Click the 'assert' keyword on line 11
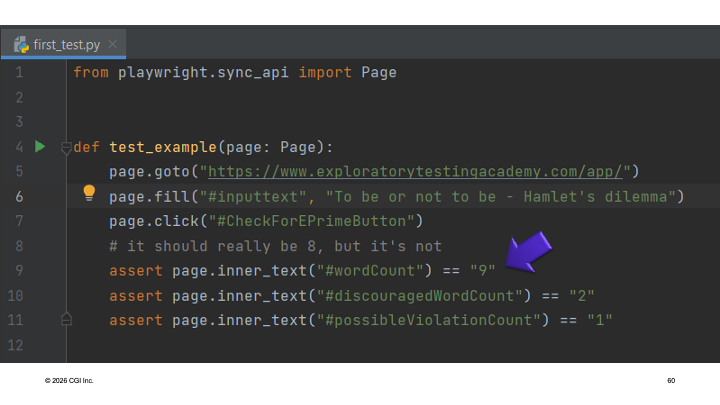Screen dimensions: 720x405 pyautogui.click(x=136, y=320)
